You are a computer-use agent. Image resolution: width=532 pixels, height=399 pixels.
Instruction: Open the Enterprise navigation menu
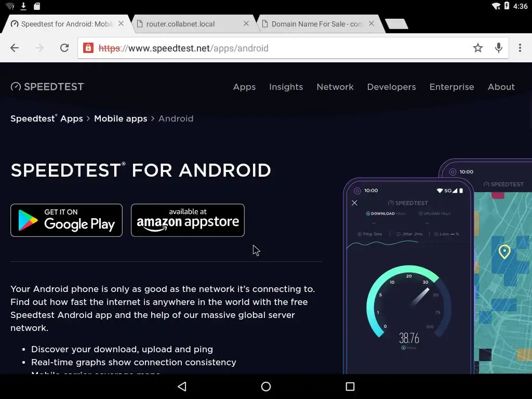click(x=451, y=87)
